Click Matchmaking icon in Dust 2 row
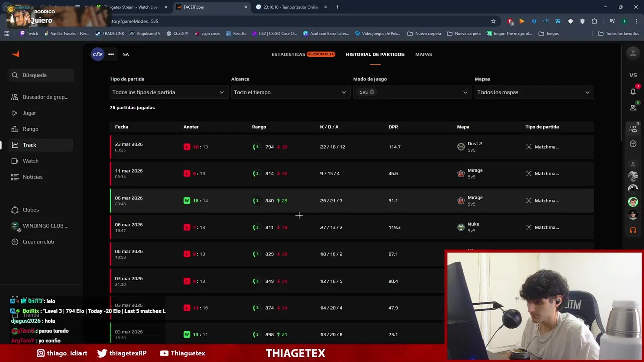The image size is (644, 362). point(529,147)
